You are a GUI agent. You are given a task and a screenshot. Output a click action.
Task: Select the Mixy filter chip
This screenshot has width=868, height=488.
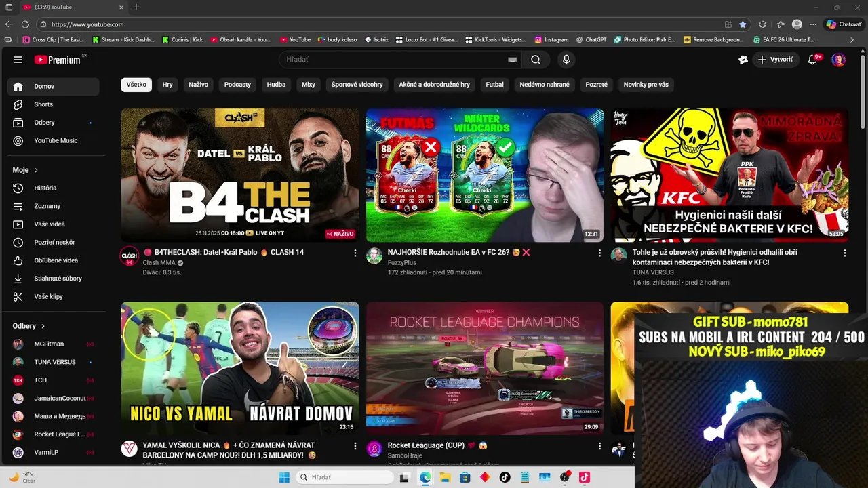click(x=309, y=85)
